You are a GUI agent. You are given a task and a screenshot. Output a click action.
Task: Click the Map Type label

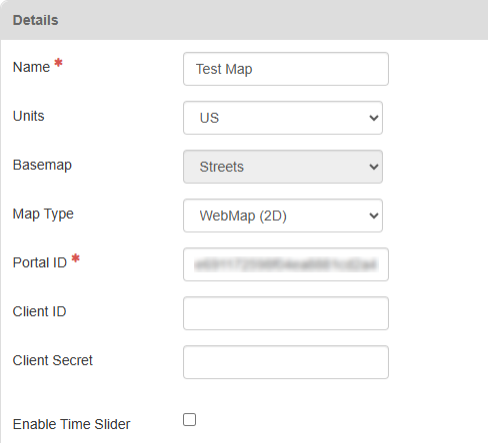click(x=43, y=214)
